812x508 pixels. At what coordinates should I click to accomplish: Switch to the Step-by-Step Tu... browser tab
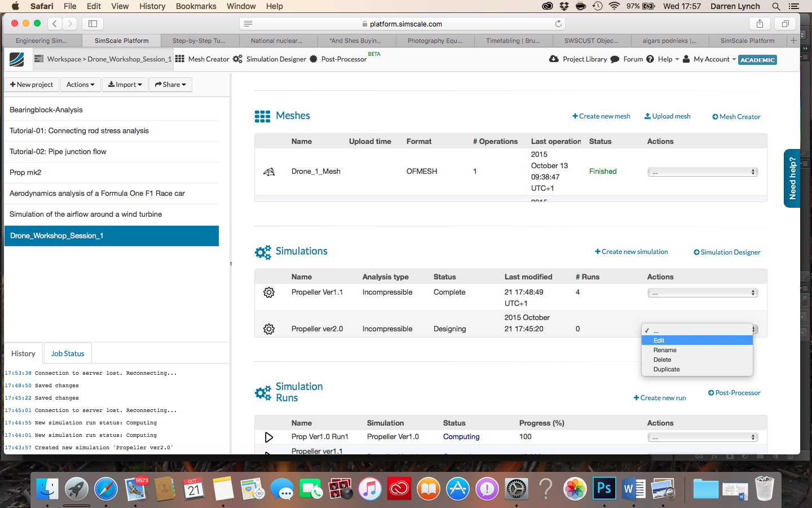click(x=199, y=41)
